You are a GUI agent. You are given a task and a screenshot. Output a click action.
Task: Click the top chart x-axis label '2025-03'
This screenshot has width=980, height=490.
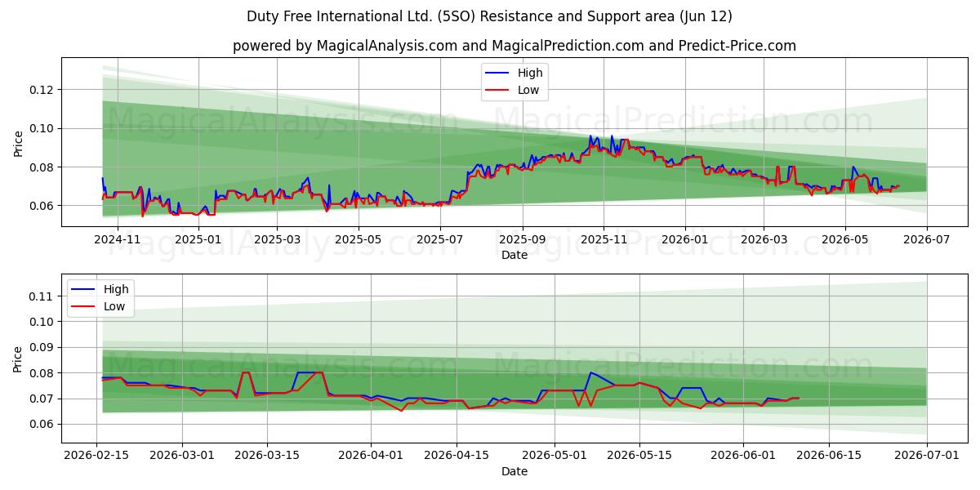tap(277, 239)
